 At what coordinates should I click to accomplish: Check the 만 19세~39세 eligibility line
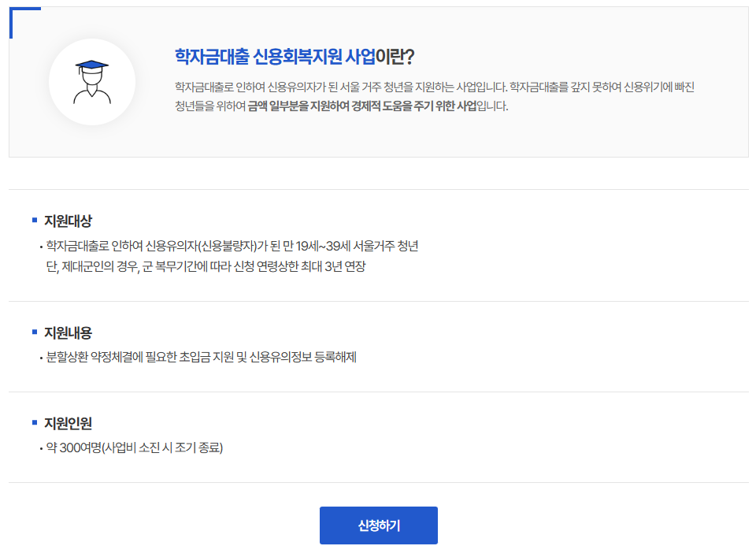point(228,247)
